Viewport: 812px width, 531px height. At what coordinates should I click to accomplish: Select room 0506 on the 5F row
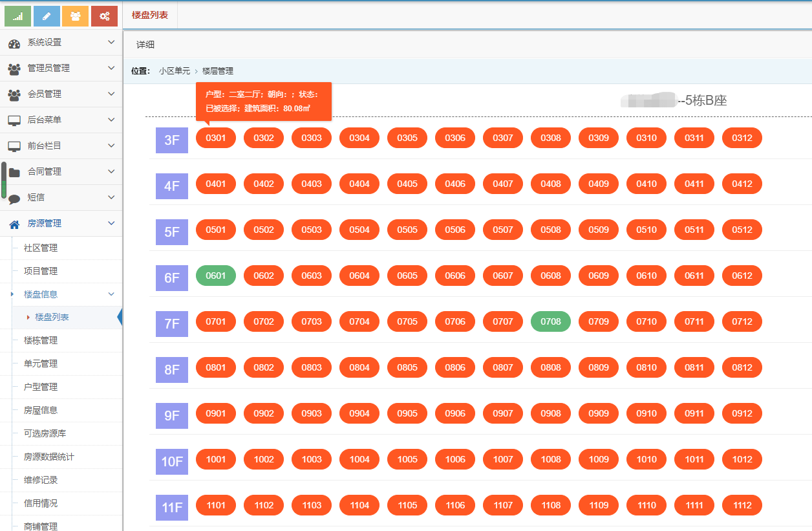point(455,230)
